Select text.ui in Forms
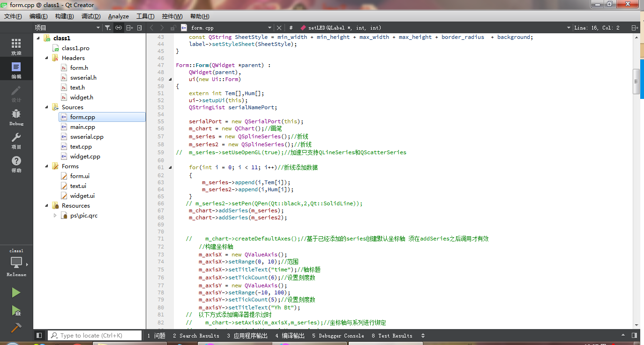Image resolution: width=644 pixels, height=345 pixels. point(78,186)
